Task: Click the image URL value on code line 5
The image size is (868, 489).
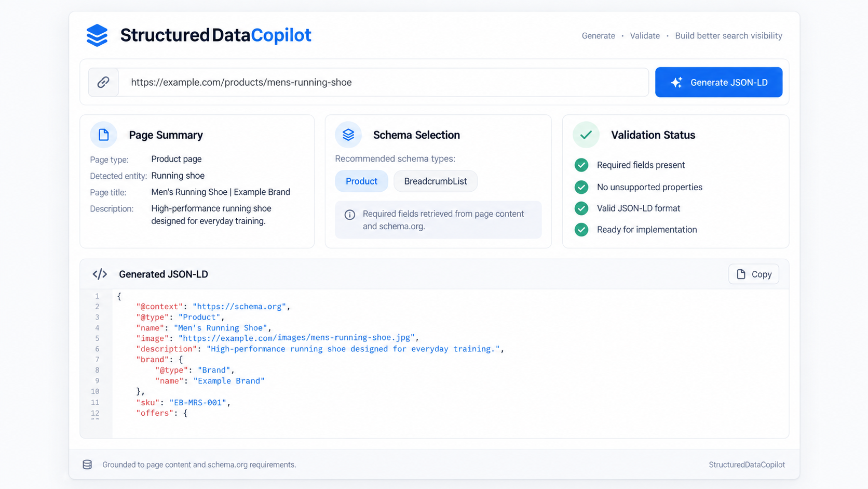Action: point(296,338)
